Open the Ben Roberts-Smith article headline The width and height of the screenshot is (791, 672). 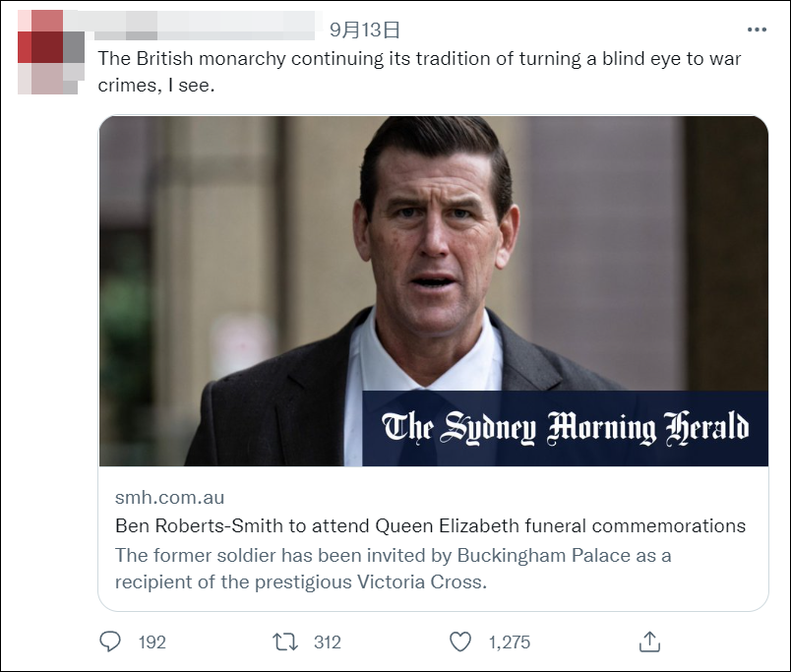pos(430,525)
